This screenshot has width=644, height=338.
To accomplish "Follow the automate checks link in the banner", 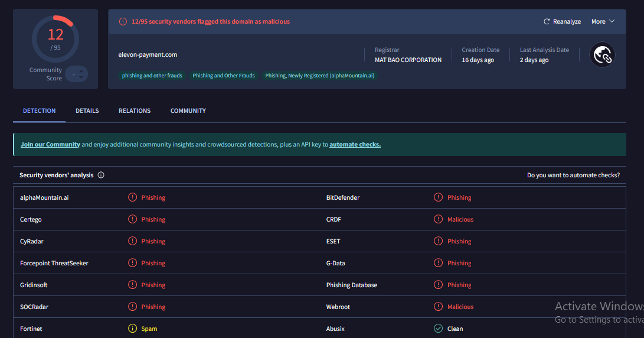I will click(x=355, y=144).
